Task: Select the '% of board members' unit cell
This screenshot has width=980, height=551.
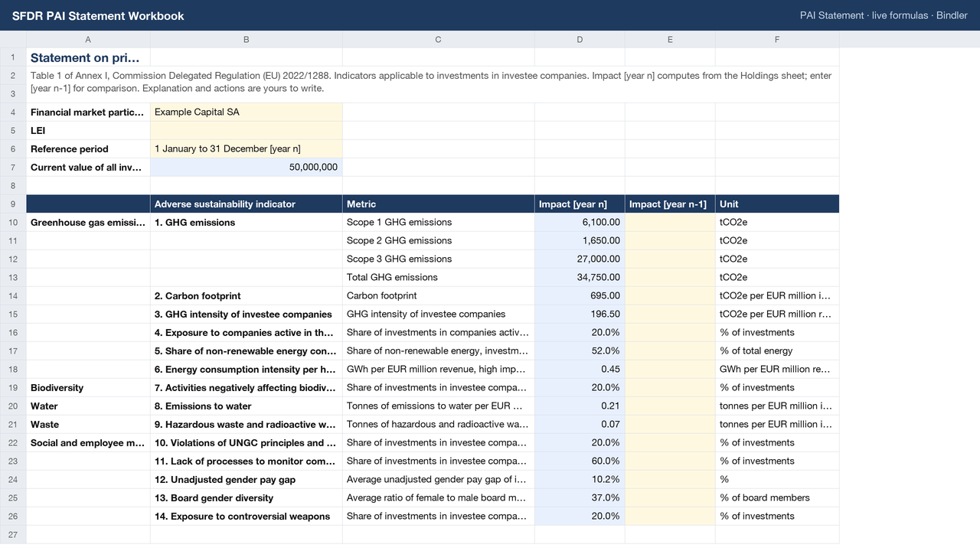Action: tap(777, 497)
